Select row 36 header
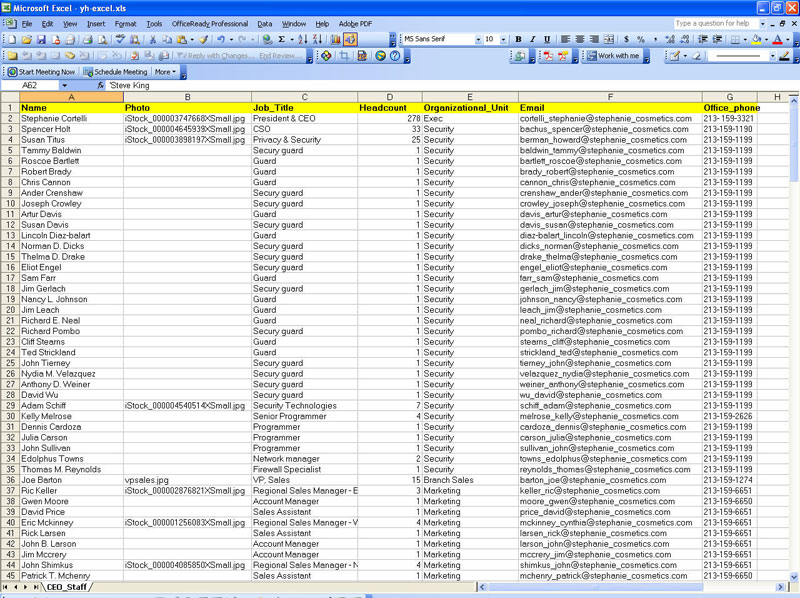800x598 pixels. (x=10, y=480)
